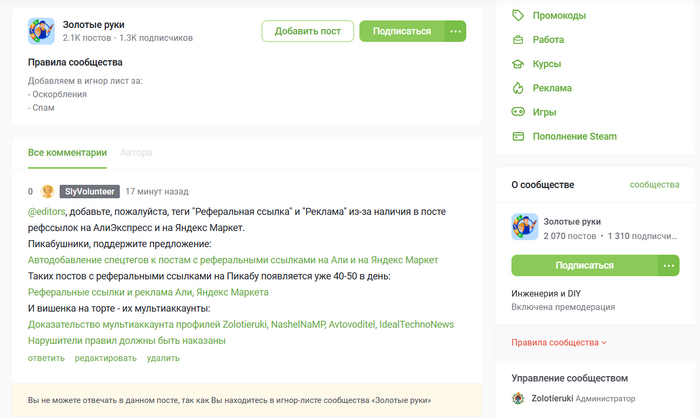Click the Оскорбления rule line
700x418 pixels.
tap(57, 94)
